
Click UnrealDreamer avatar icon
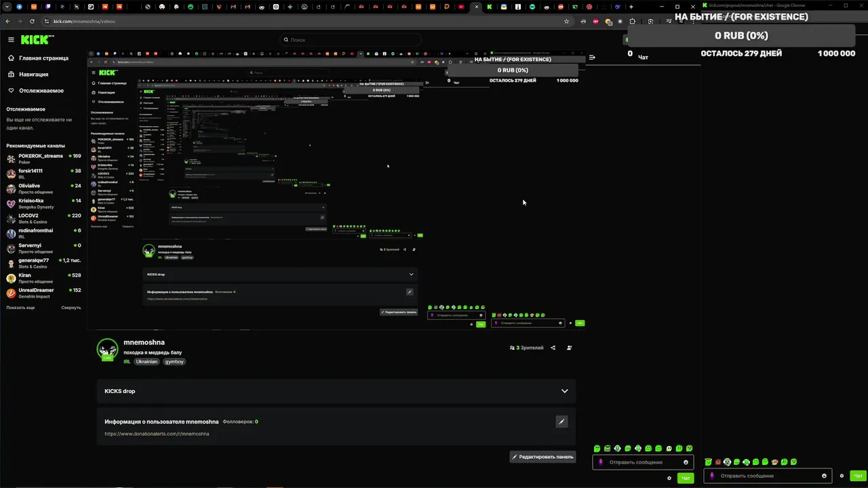[11, 293]
